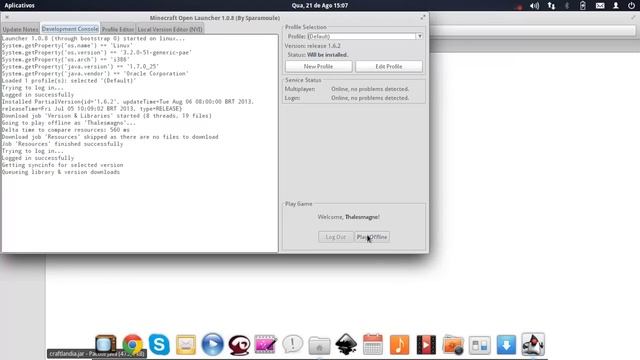Click the Log Out button
This screenshot has height=360, width=640.
point(336,237)
